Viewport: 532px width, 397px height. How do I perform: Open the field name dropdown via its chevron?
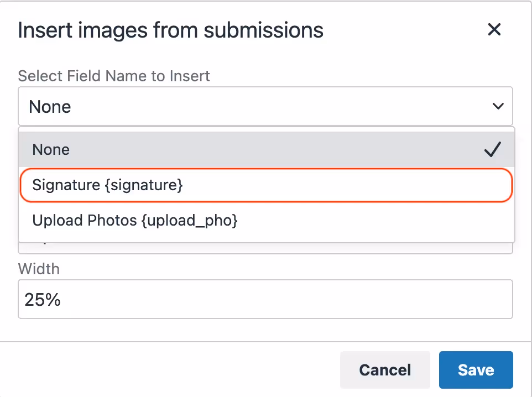click(498, 106)
